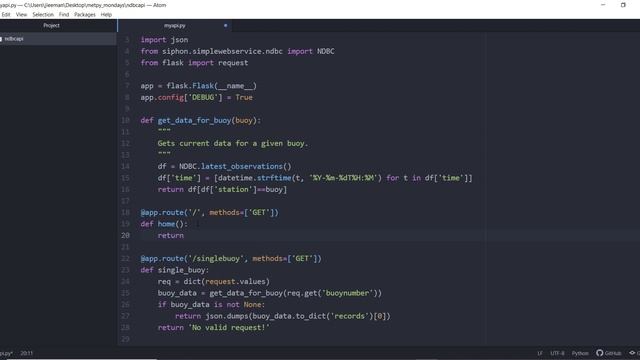
Task: Click line number 10 in the gutter
Action: click(125, 120)
